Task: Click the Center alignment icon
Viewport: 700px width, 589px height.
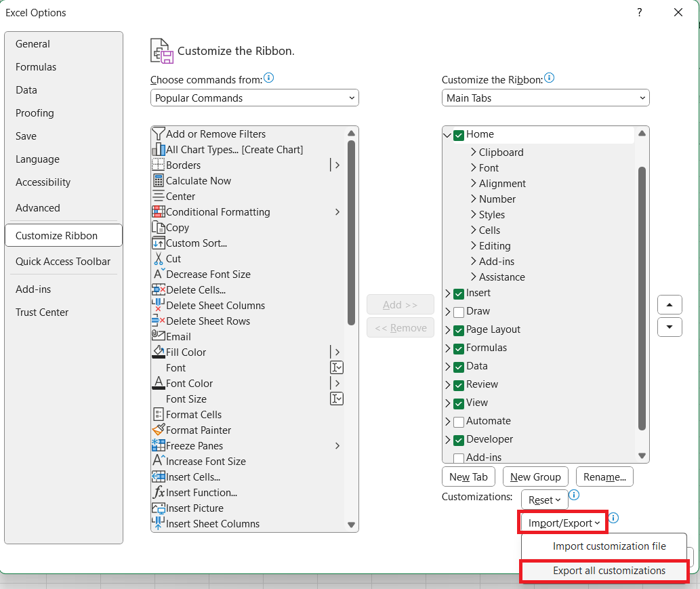Action: (159, 196)
